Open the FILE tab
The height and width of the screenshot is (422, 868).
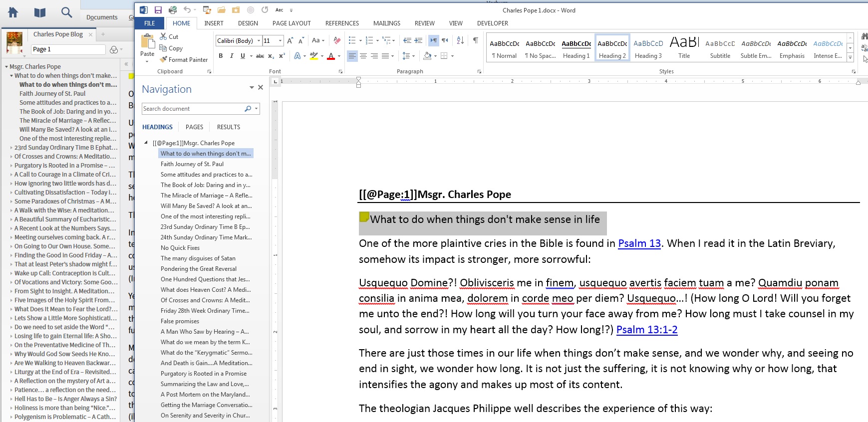[150, 23]
